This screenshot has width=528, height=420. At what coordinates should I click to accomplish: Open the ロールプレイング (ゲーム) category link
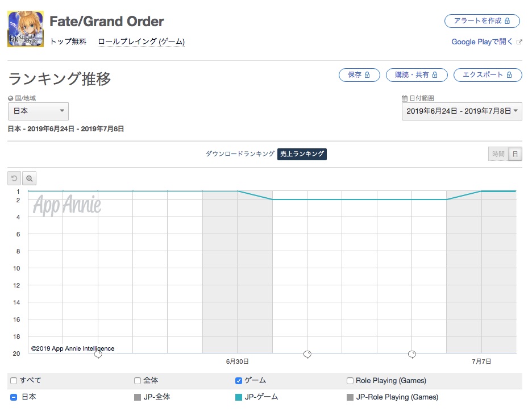pos(141,41)
